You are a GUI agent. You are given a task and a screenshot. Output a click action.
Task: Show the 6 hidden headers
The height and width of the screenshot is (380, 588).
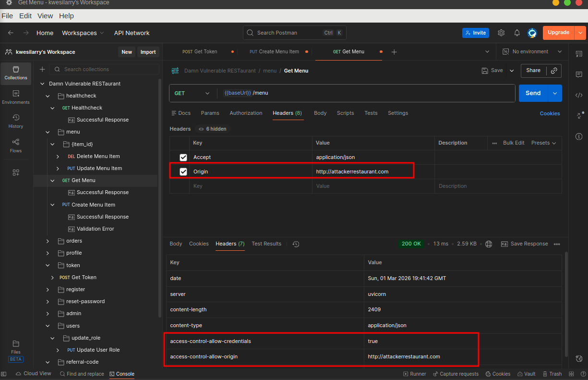click(212, 129)
